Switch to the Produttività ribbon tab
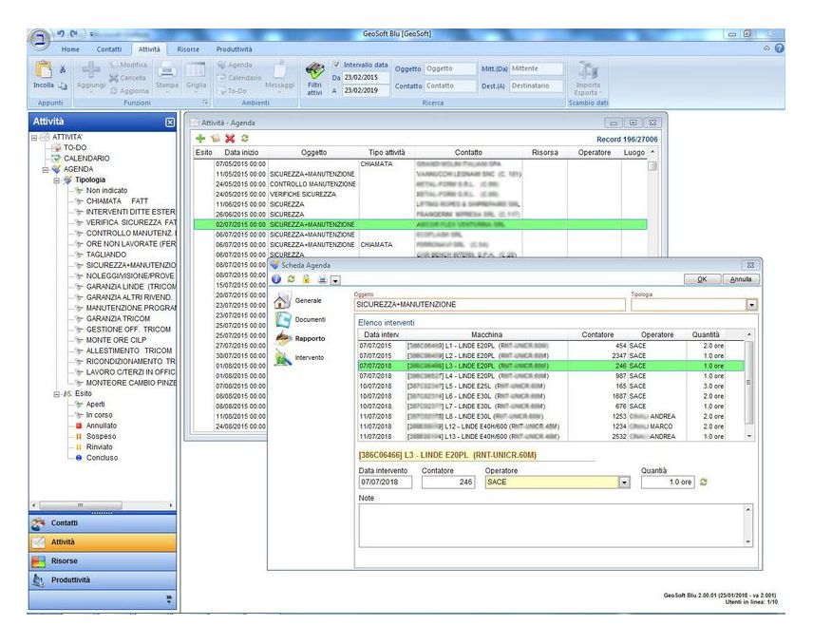The height and width of the screenshot is (644, 813). pos(234,49)
